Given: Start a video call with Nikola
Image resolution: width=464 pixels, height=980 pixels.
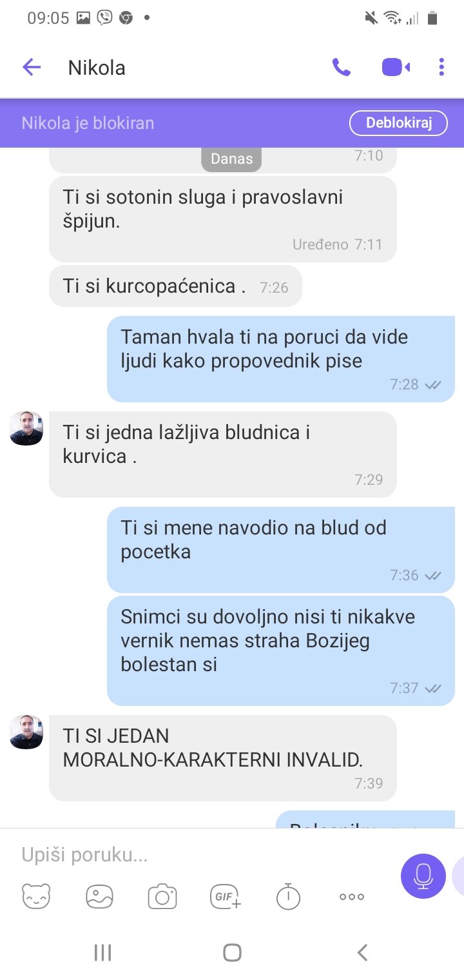Looking at the screenshot, I should [396, 67].
